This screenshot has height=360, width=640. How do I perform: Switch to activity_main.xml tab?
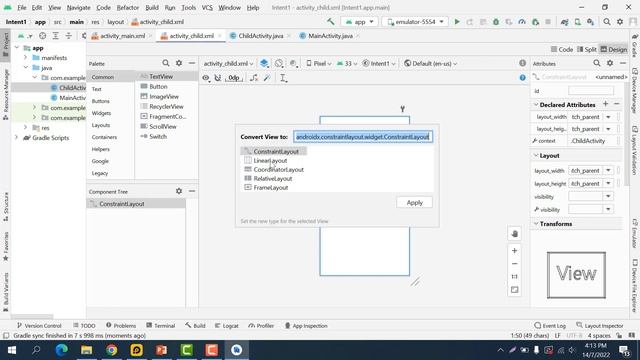[122, 36]
